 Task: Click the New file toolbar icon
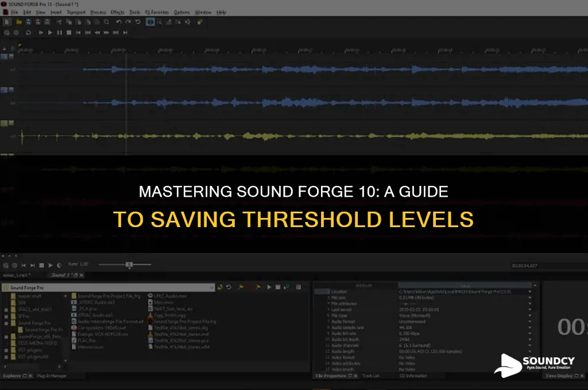tap(8, 22)
